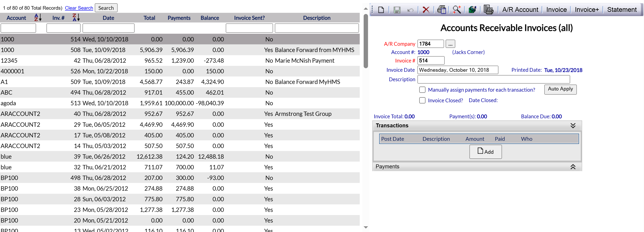The height and width of the screenshot is (232, 644).
Task: Select BP100 invoice 23 row
Action: (x=180, y=210)
